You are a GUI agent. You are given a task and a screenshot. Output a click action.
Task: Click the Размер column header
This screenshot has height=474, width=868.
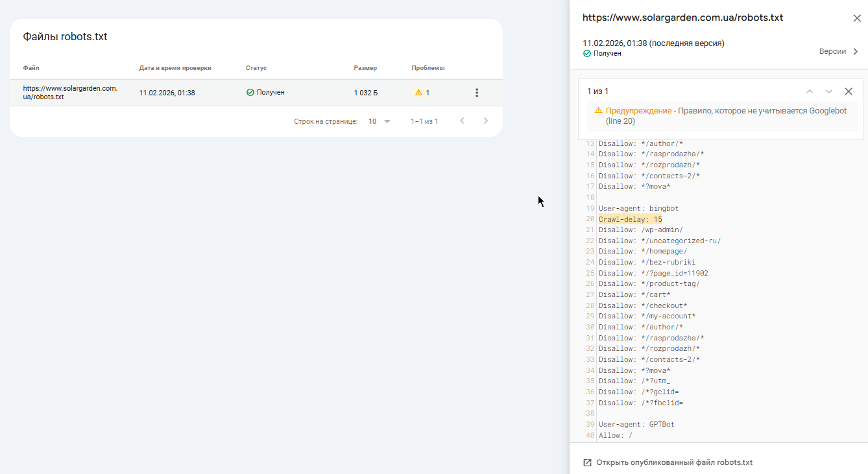pos(365,68)
